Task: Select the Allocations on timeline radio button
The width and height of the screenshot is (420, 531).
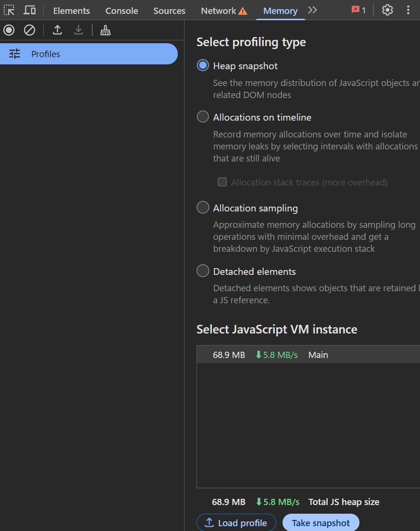Action: click(x=203, y=116)
